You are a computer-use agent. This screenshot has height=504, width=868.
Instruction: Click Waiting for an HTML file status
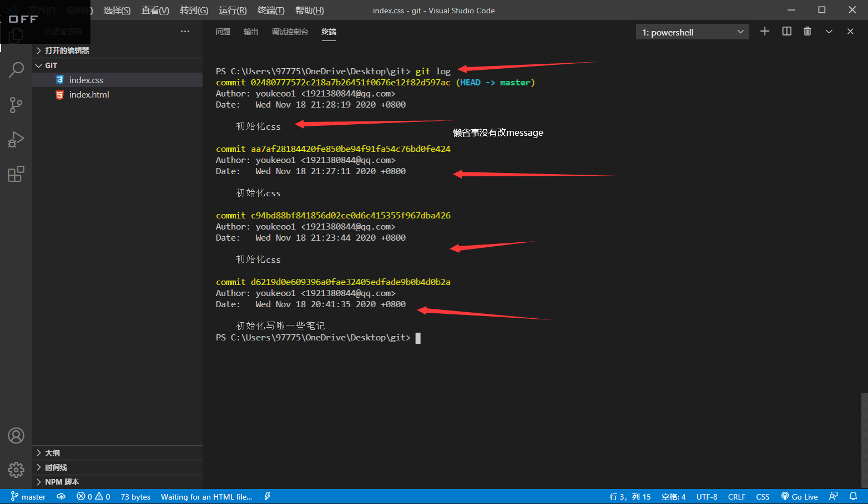click(x=206, y=497)
